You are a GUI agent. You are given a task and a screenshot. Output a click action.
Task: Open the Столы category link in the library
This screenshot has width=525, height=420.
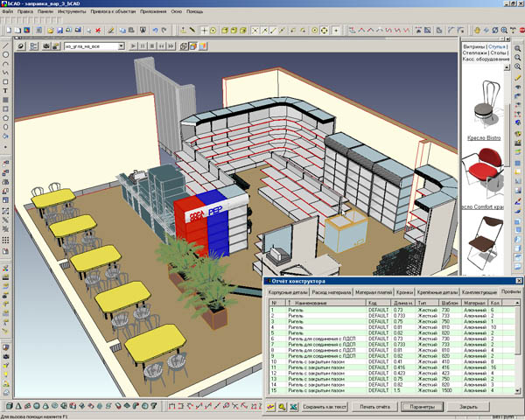(x=498, y=52)
